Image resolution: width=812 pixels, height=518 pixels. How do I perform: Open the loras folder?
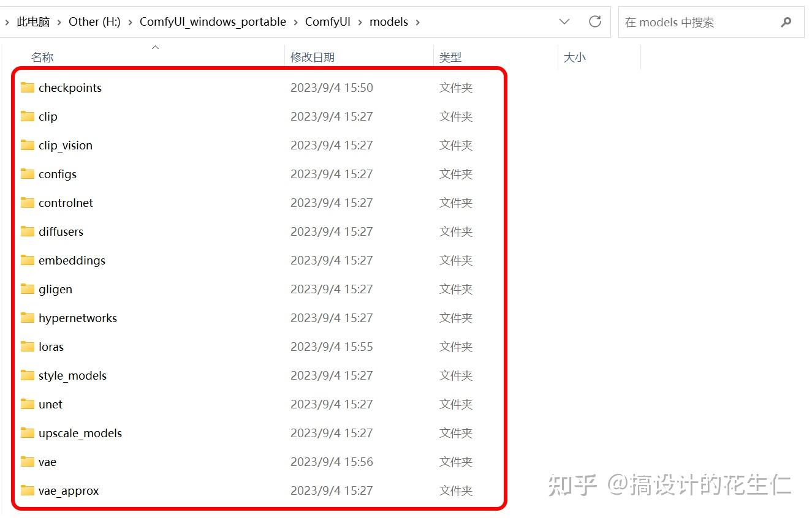(x=51, y=347)
